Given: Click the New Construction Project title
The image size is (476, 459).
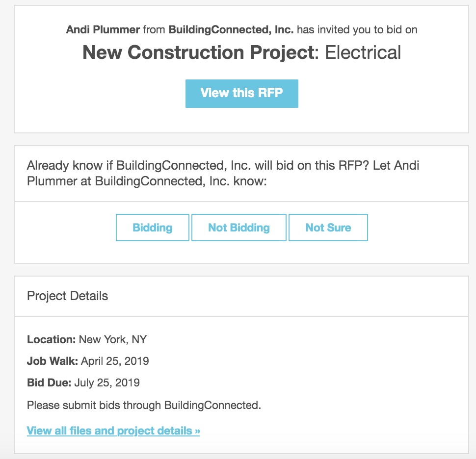Looking at the screenshot, I should [x=197, y=52].
